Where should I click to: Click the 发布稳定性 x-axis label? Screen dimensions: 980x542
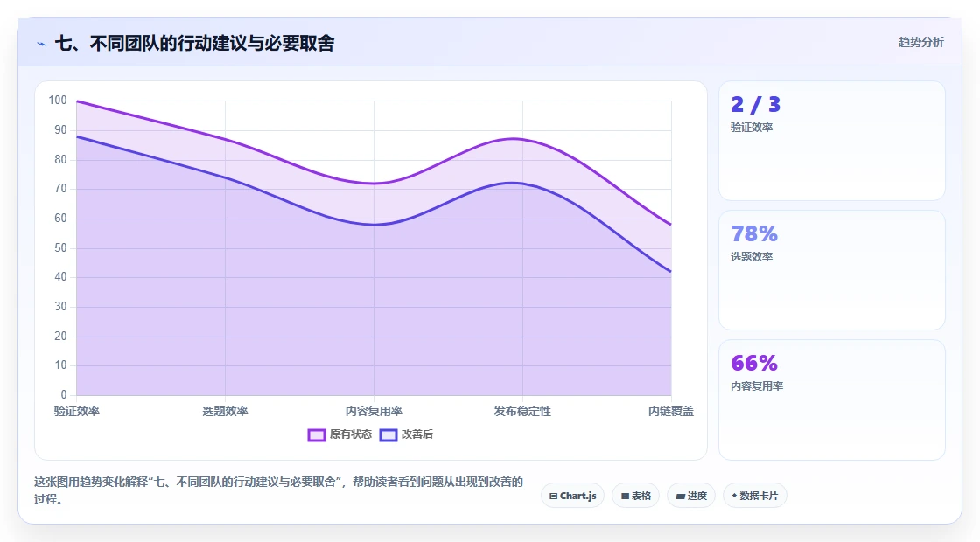[x=522, y=411]
